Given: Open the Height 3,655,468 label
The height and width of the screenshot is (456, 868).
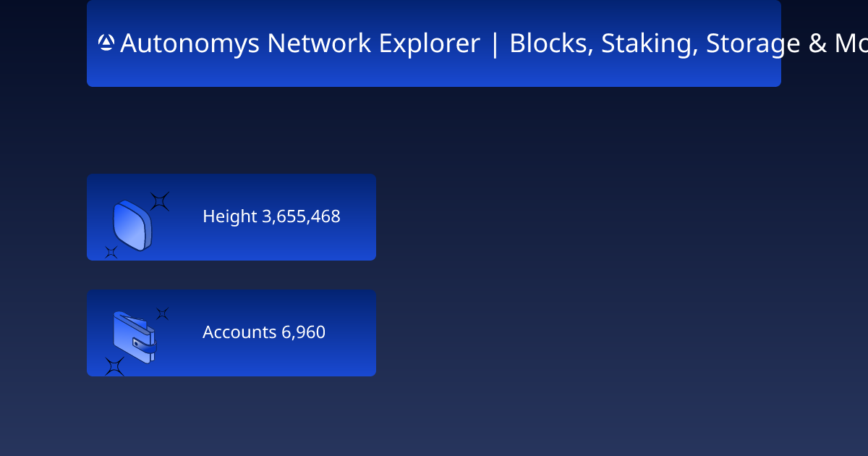Looking at the screenshot, I should pos(271,216).
